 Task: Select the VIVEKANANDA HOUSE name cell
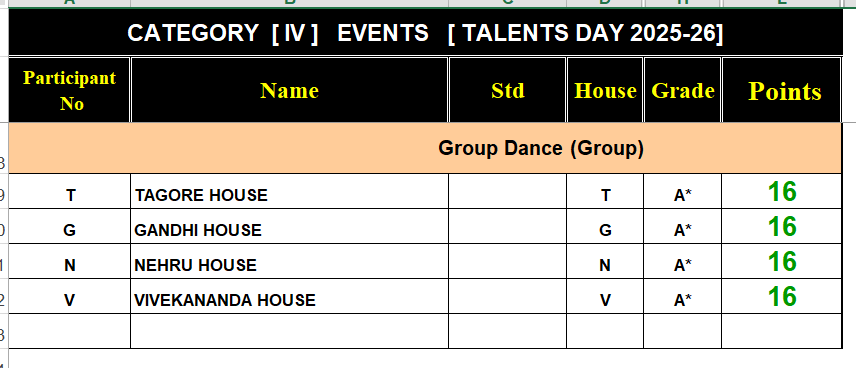click(x=289, y=296)
